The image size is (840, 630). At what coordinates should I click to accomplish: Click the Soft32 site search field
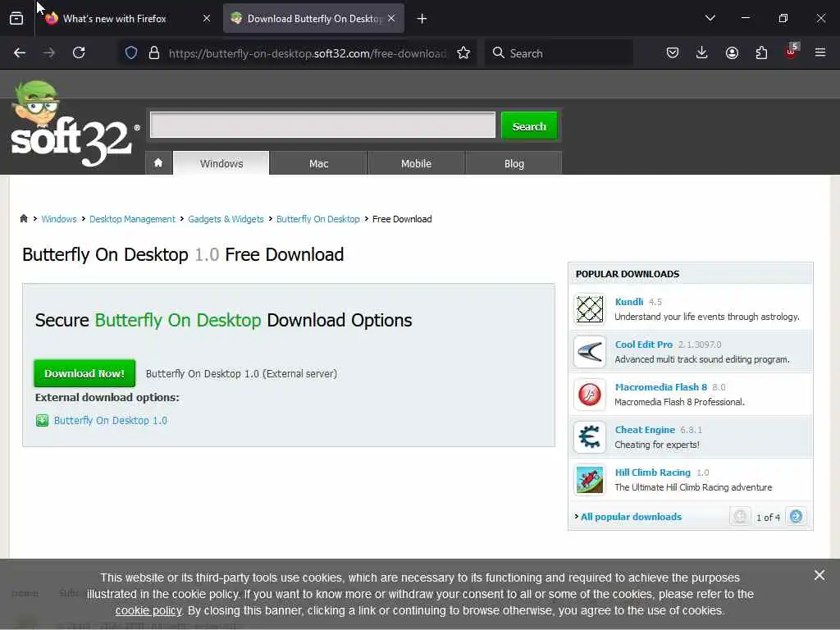(322, 125)
